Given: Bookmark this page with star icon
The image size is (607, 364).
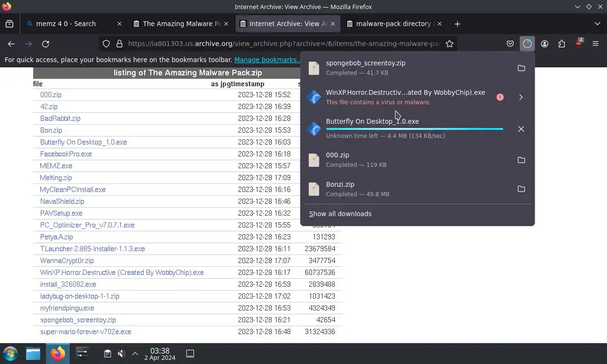Looking at the screenshot, I should click(450, 44).
